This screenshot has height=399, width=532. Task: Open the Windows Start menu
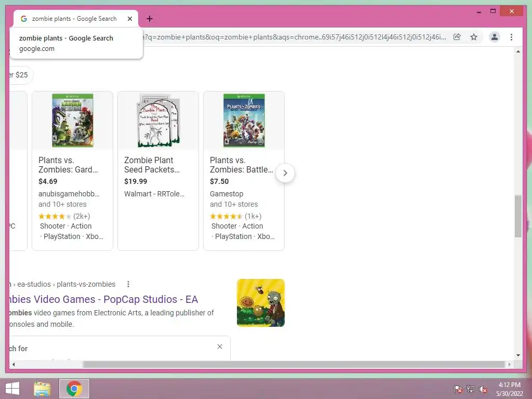pyautogui.click(x=12, y=389)
